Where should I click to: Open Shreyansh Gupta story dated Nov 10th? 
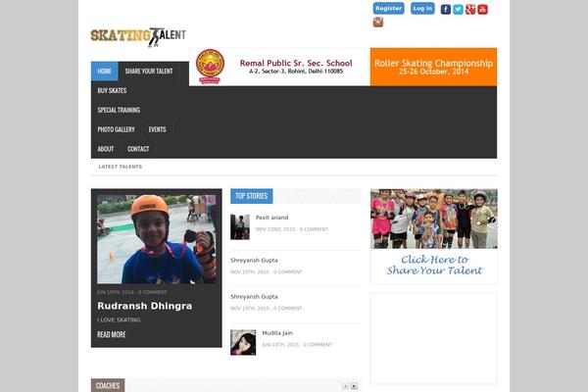[x=254, y=261]
